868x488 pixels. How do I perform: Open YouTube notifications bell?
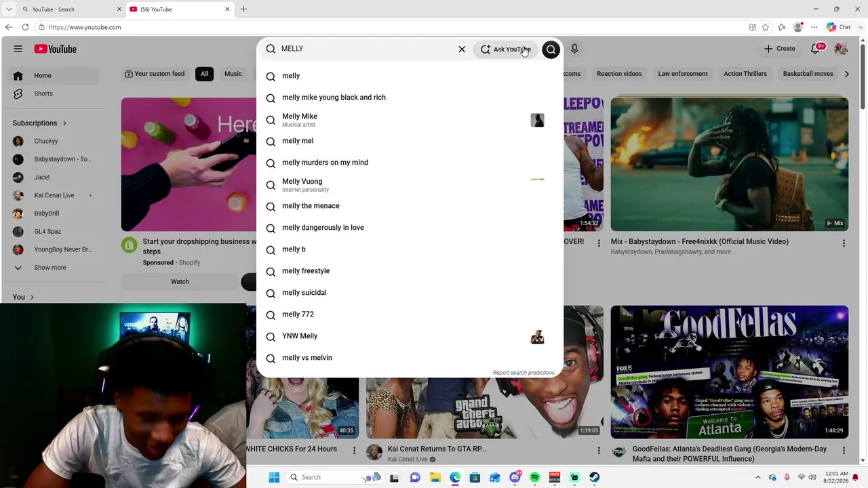pos(816,49)
